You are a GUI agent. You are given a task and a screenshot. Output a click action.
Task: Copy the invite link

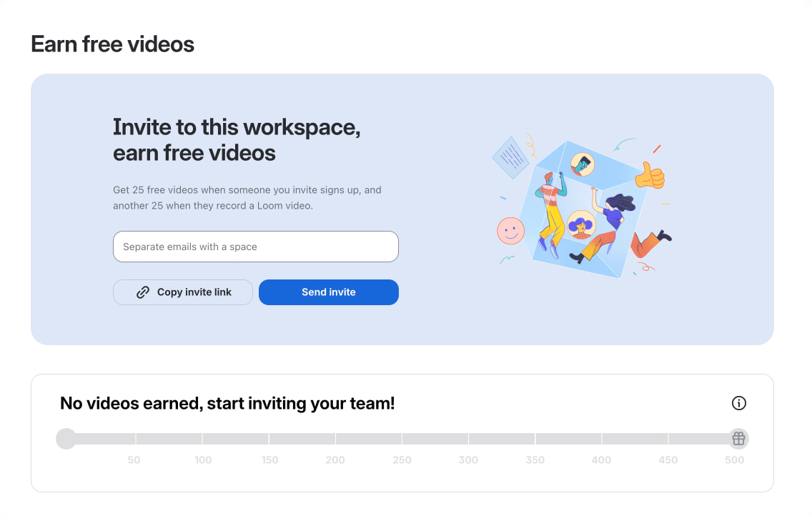[183, 292]
